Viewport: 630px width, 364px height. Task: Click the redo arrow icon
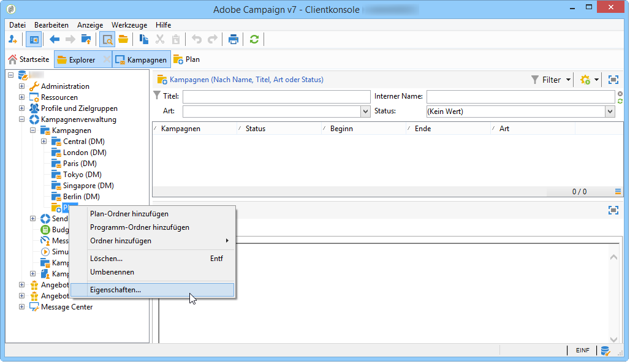(213, 39)
